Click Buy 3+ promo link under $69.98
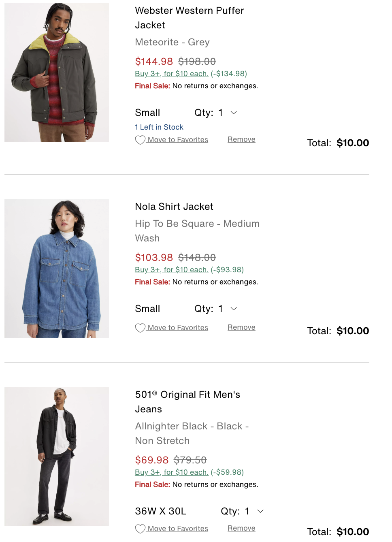 [172, 472]
